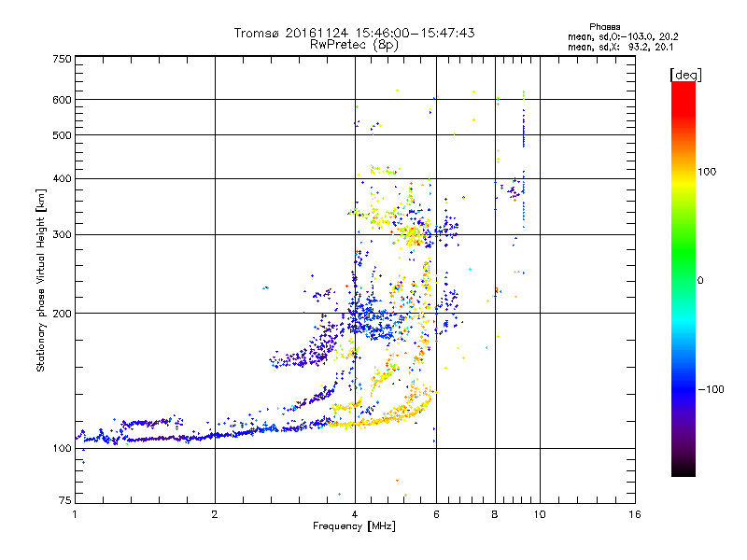
Task: Click the '6' frequency tick label
Action: (436, 514)
